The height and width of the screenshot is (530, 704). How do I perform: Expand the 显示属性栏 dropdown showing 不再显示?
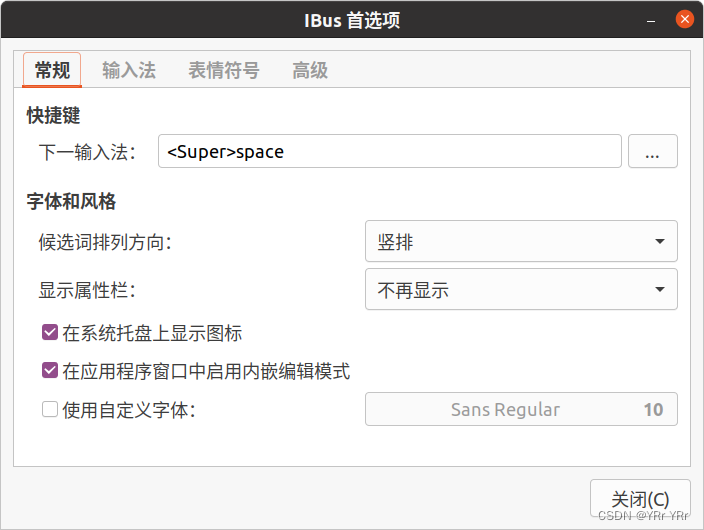(521, 289)
